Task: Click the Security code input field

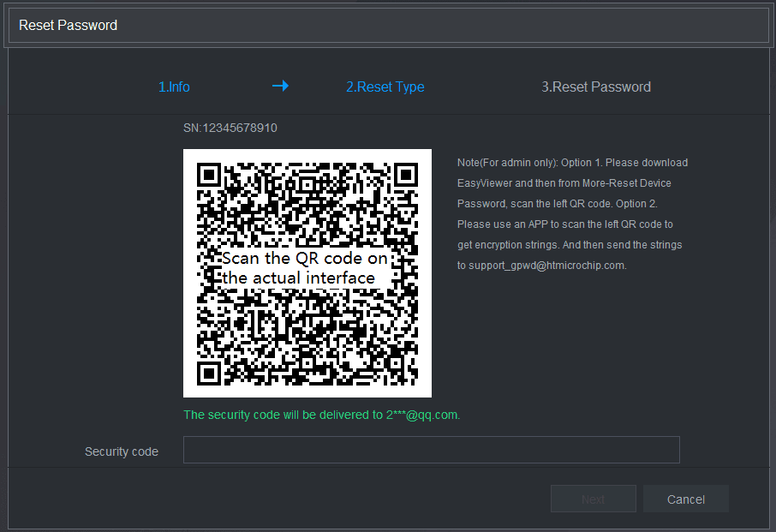Action: [432, 450]
